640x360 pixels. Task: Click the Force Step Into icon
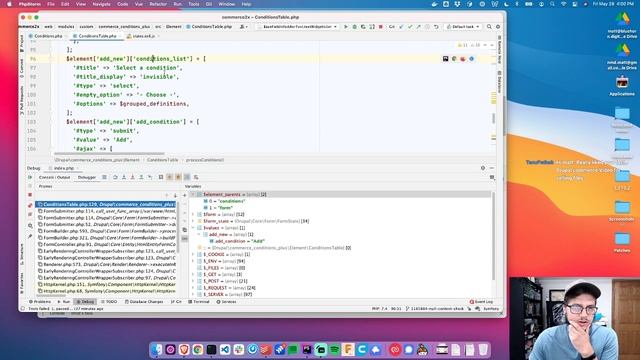coord(132,177)
